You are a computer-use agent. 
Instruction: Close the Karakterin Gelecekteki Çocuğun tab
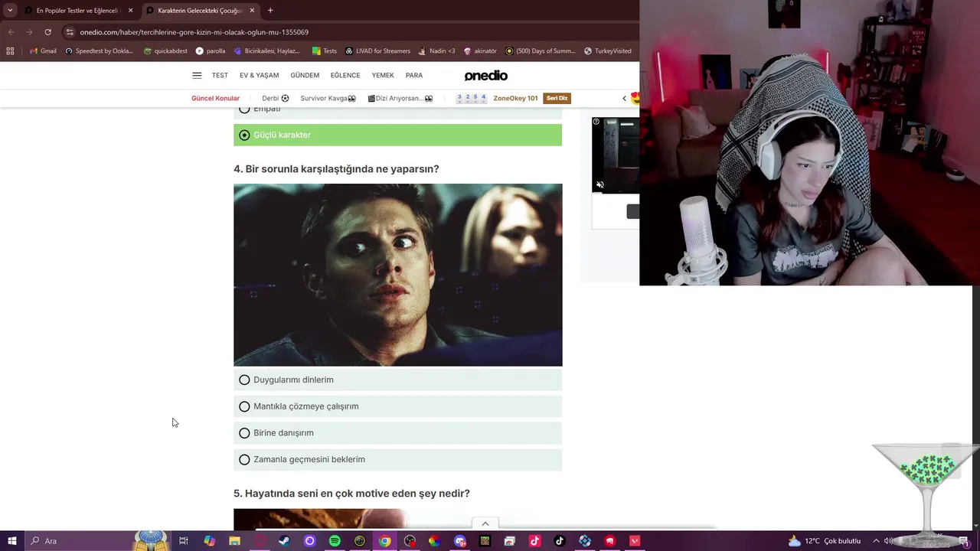click(252, 11)
